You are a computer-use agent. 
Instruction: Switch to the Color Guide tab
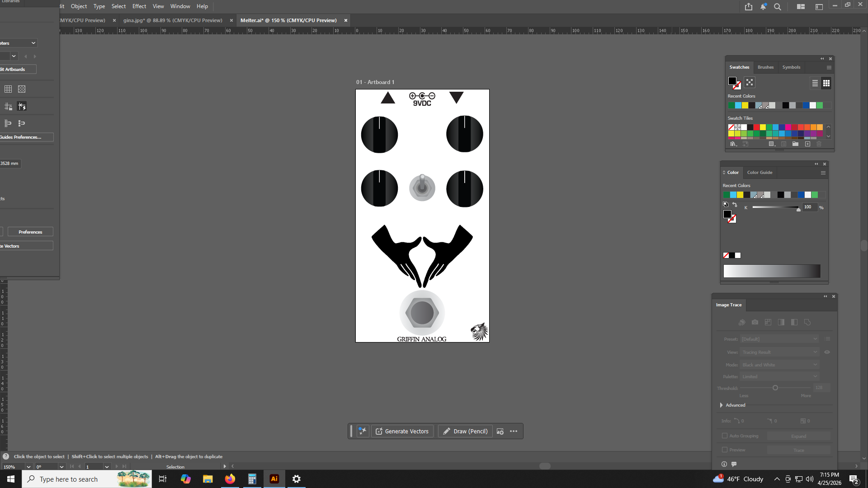pyautogui.click(x=759, y=173)
